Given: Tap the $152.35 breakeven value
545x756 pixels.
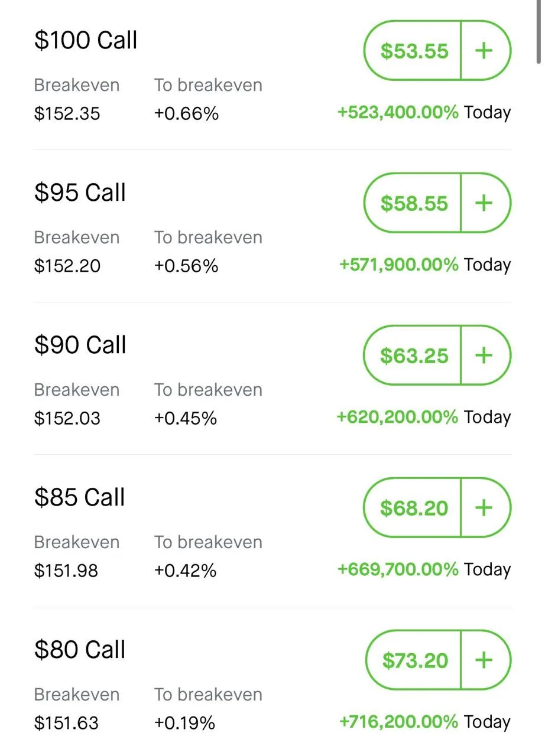Looking at the screenshot, I should (67, 113).
